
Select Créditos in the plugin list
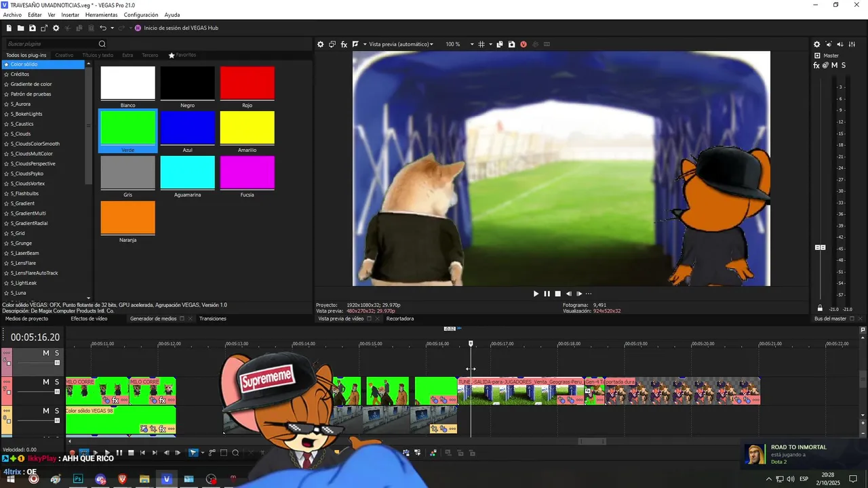coord(20,74)
